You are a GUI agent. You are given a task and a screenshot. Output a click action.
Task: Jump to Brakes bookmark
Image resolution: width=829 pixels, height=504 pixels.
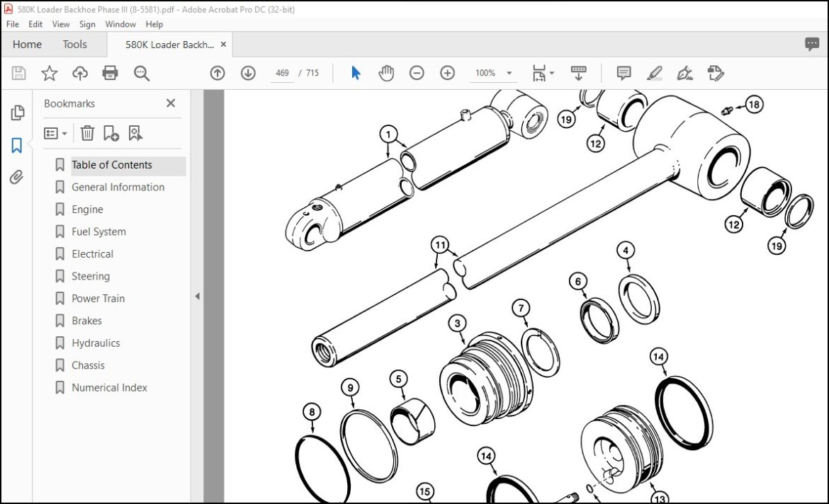tap(86, 320)
